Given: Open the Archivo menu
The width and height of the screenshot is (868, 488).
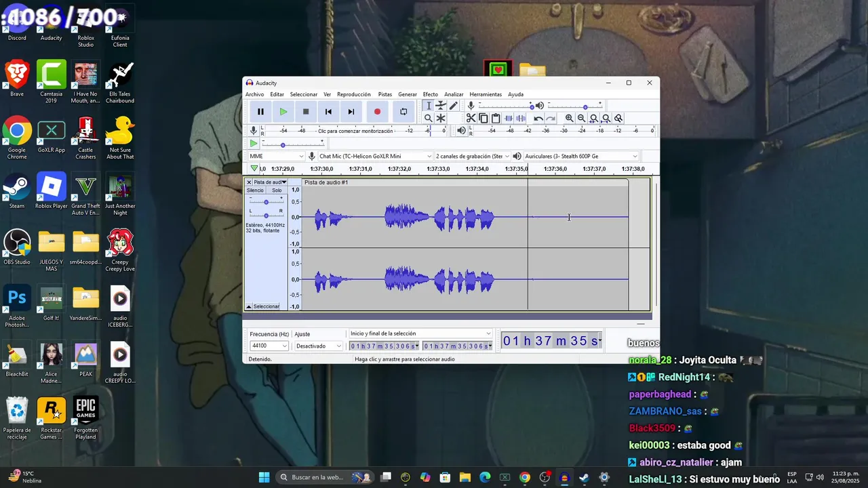Looking at the screenshot, I should tap(255, 94).
